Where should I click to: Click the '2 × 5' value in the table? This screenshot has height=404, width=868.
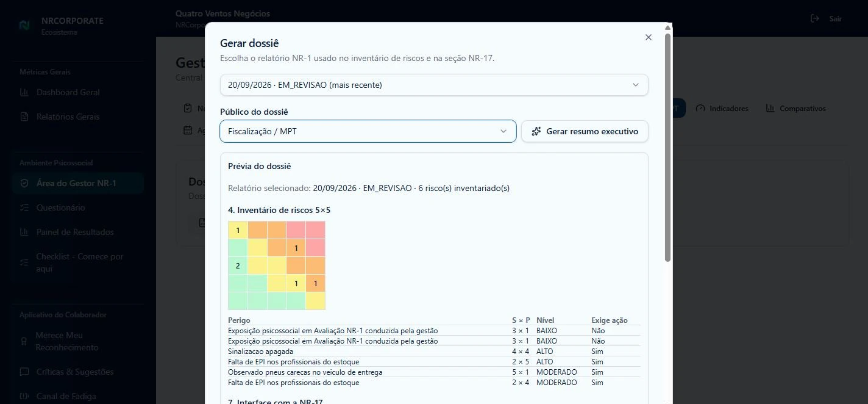[x=521, y=362]
